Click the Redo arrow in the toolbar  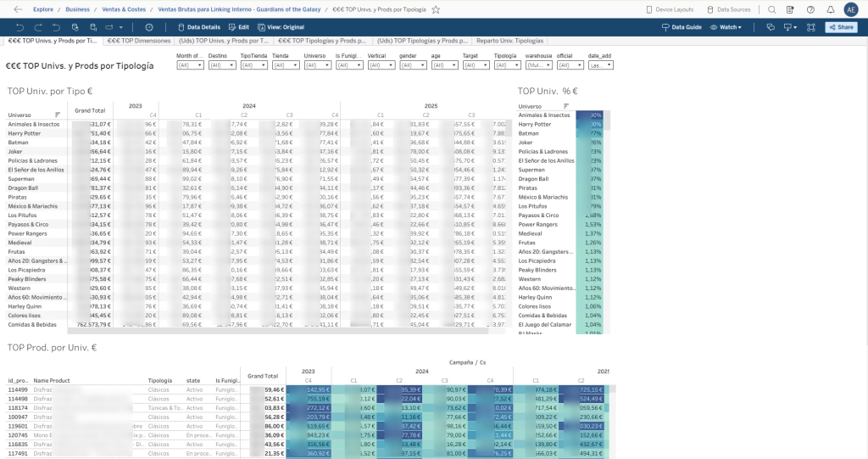click(38, 27)
